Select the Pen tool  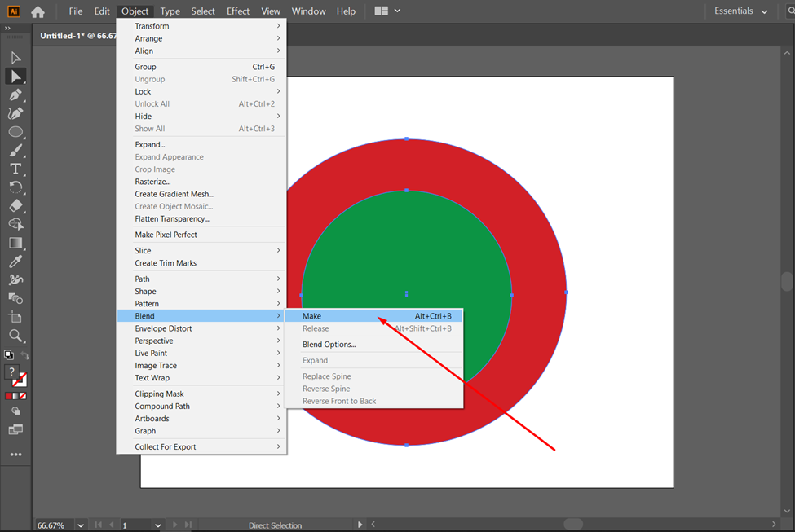15,95
